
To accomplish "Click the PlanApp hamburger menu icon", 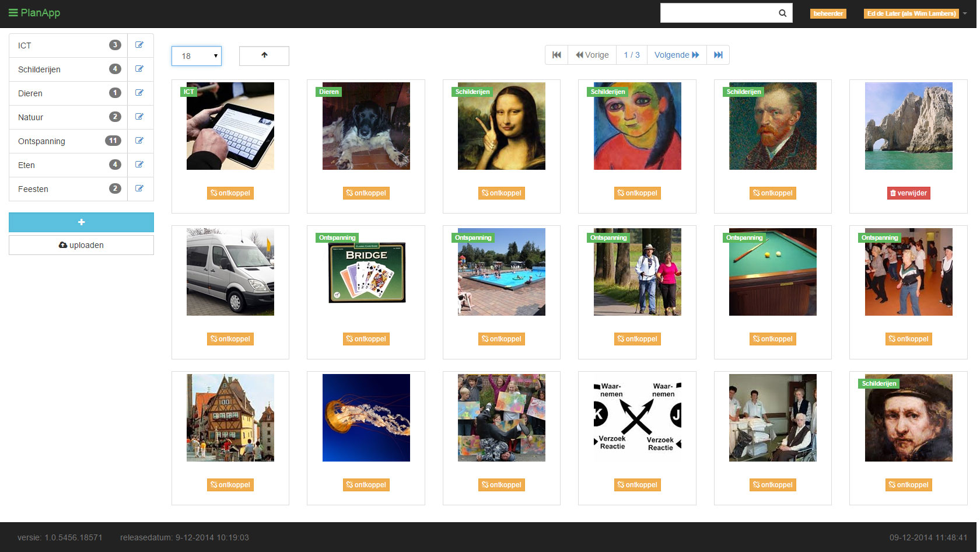I will [x=13, y=13].
